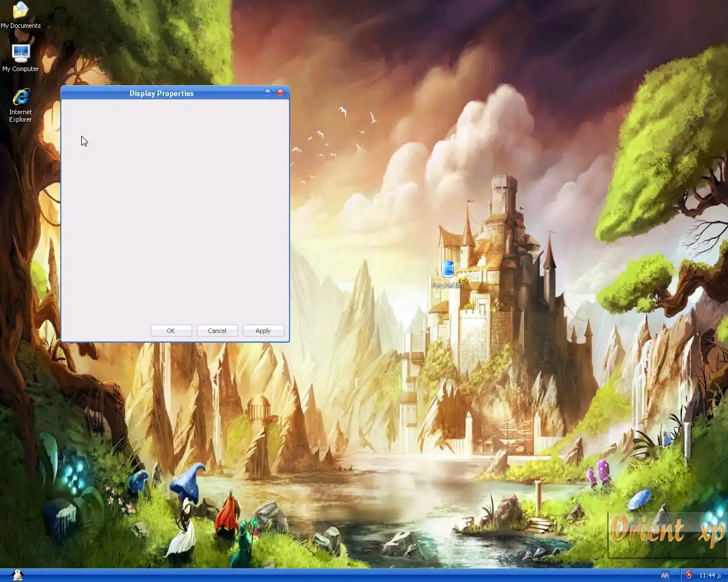Select the Recycle Bin desktop icon
The width and height of the screenshot is (728, 582).
coord(448,275)
